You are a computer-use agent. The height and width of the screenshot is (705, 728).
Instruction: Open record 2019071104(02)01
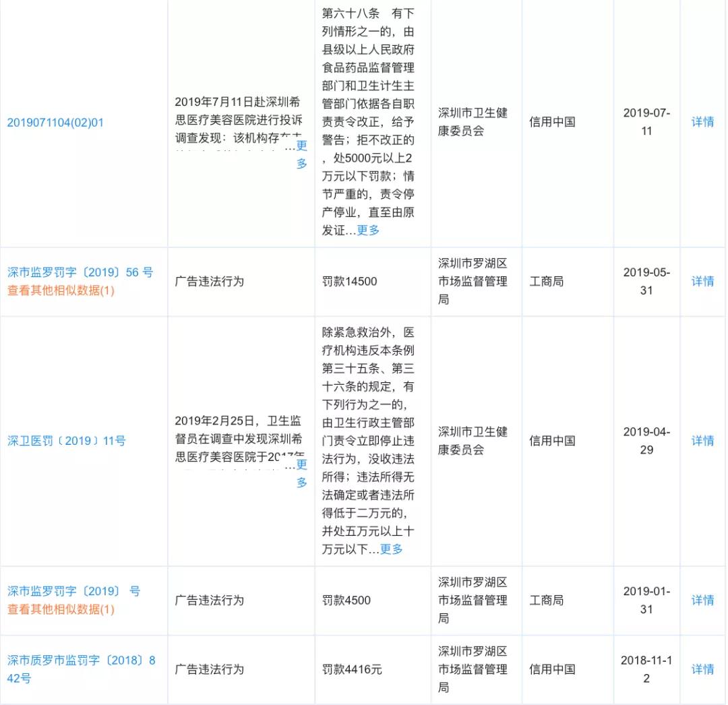(x=56, y=123)
